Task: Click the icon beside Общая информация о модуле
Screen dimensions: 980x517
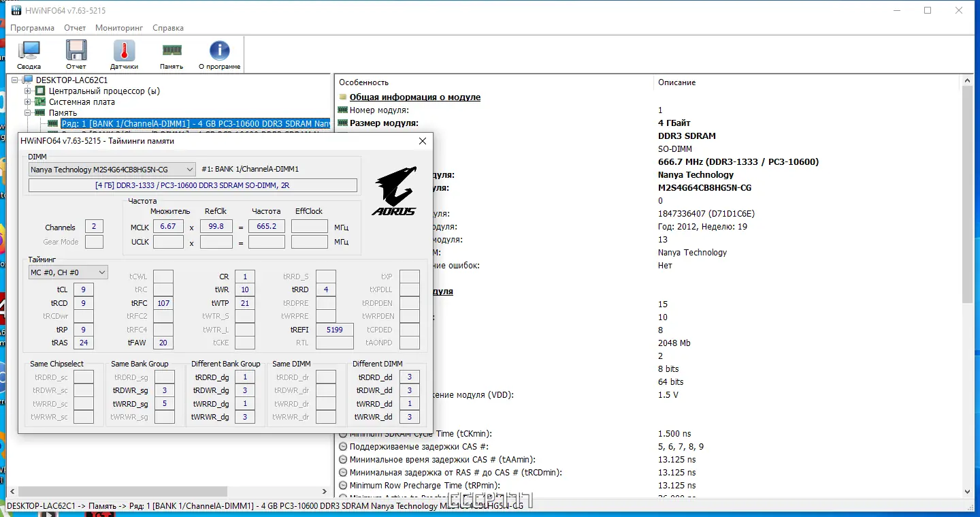Action: [344, 97]
